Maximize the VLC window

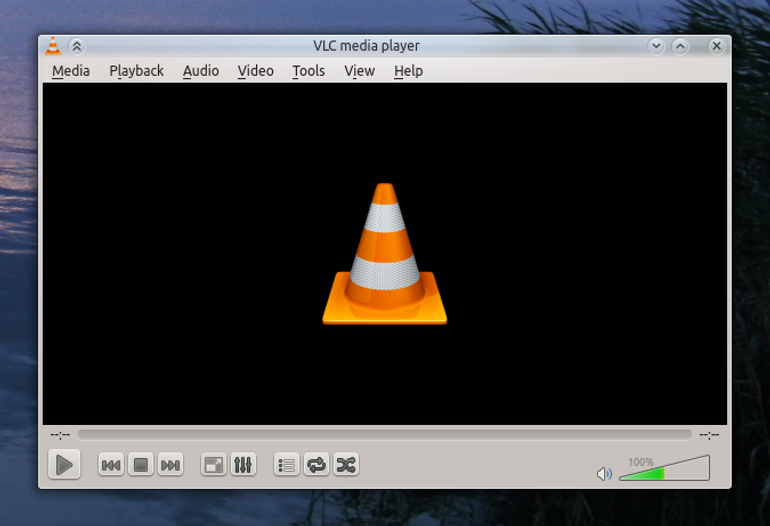pos(680,46)
